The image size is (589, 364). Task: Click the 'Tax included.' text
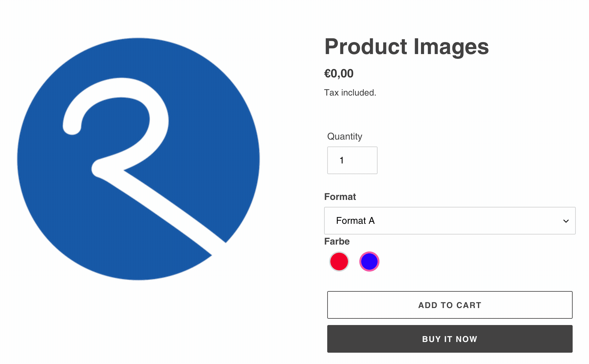click(350, 93)
